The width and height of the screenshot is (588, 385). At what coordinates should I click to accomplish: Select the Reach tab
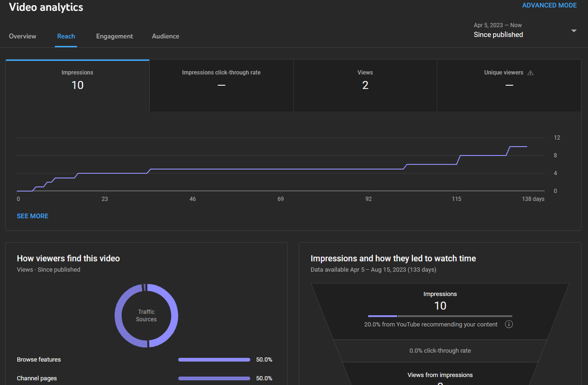pyautogui.click(x=66, y=36)
